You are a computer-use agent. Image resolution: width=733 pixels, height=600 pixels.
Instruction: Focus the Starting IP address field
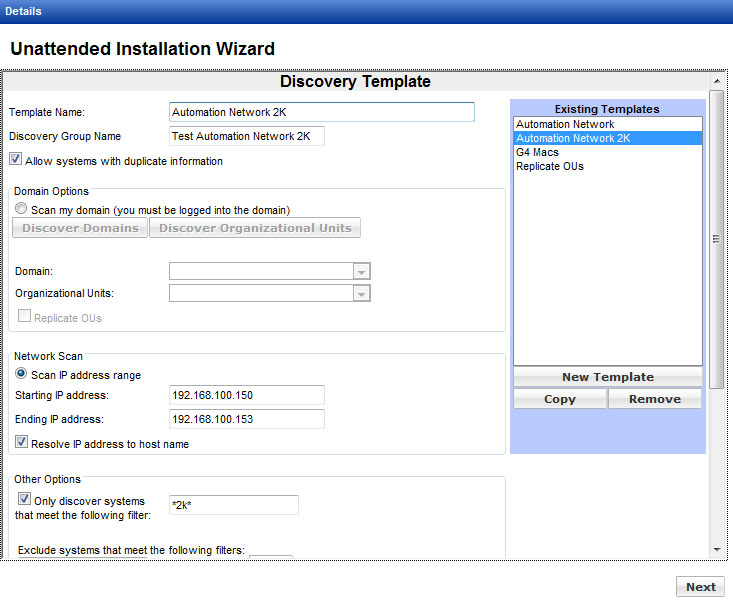[x=247, y=396]
